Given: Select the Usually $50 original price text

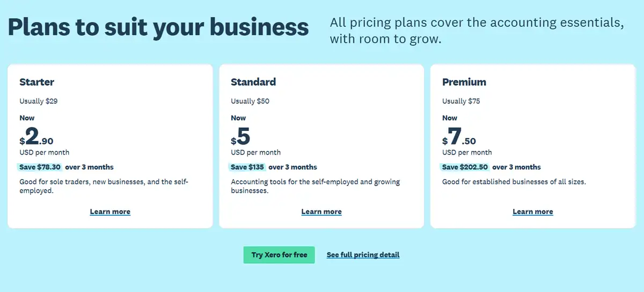Looking at the screenshot, I should click(x=250, y=101).
